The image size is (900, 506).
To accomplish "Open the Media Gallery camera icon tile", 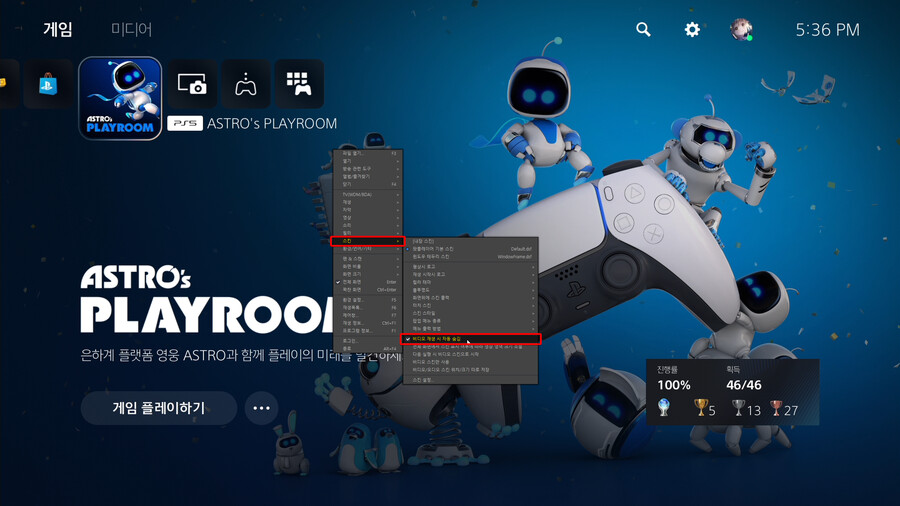I will (x=192, y=84).
